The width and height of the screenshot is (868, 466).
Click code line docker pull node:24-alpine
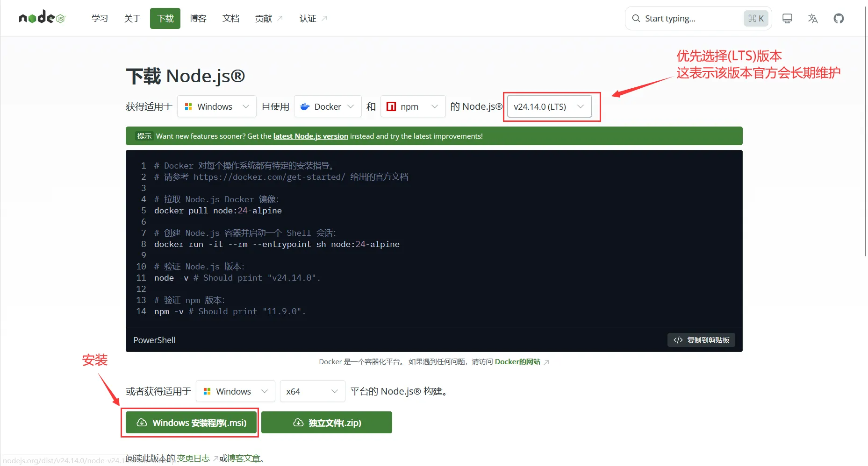[x=218, y=211]
